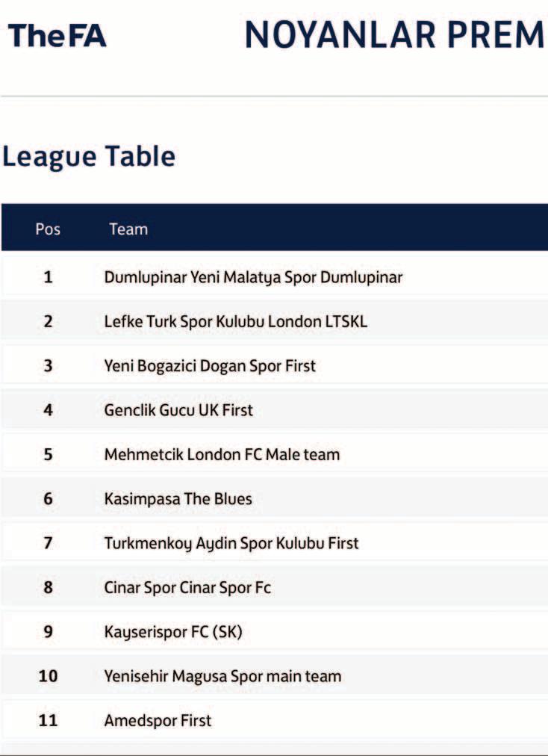Open Dumlupinar Yeni Malatya Spor team

253,278
